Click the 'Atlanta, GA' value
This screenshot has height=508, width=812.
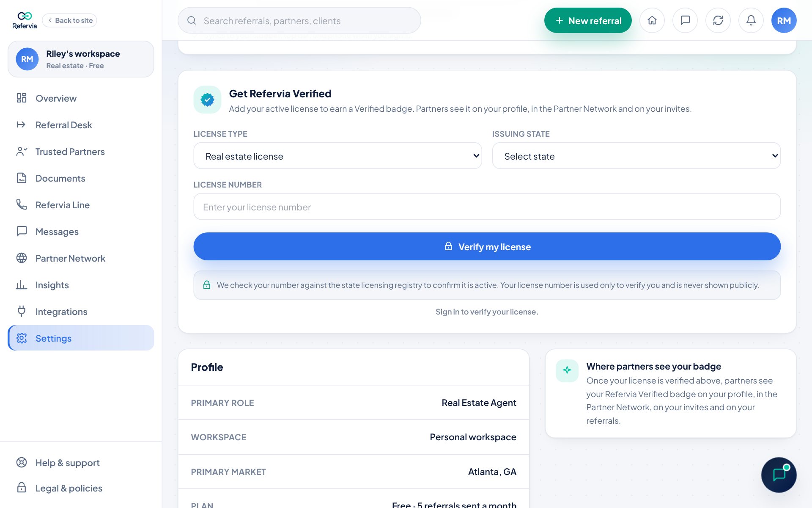click(492, 472)
